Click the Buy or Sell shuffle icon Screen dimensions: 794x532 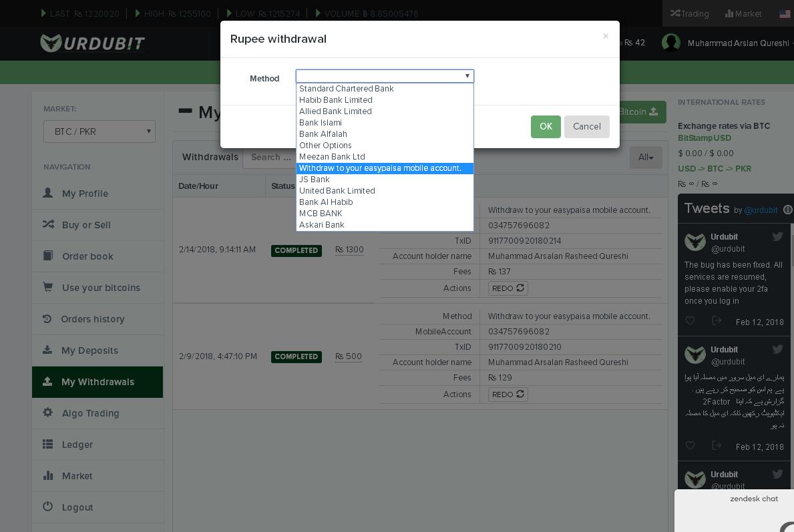(x=48, y=224)
